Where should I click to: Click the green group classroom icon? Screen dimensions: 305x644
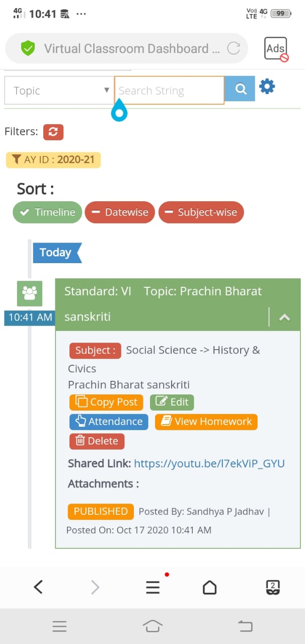30,293
